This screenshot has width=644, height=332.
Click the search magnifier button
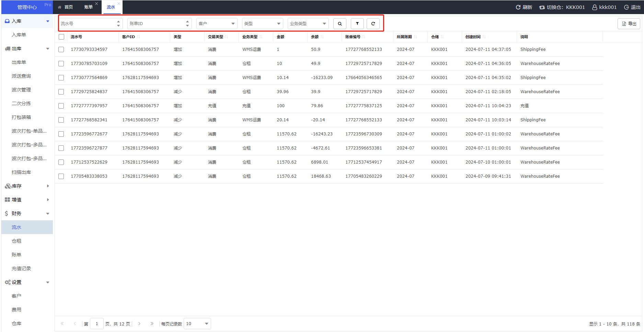(x=340, y=24)
